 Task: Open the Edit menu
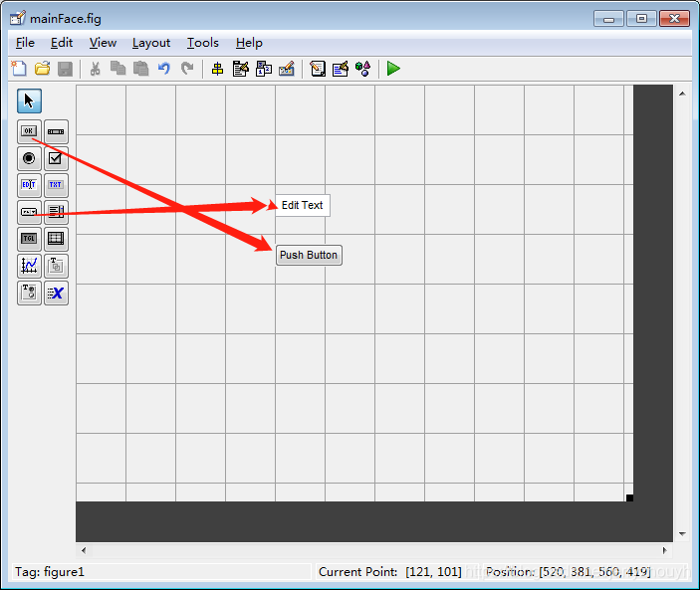coord(62,43)
